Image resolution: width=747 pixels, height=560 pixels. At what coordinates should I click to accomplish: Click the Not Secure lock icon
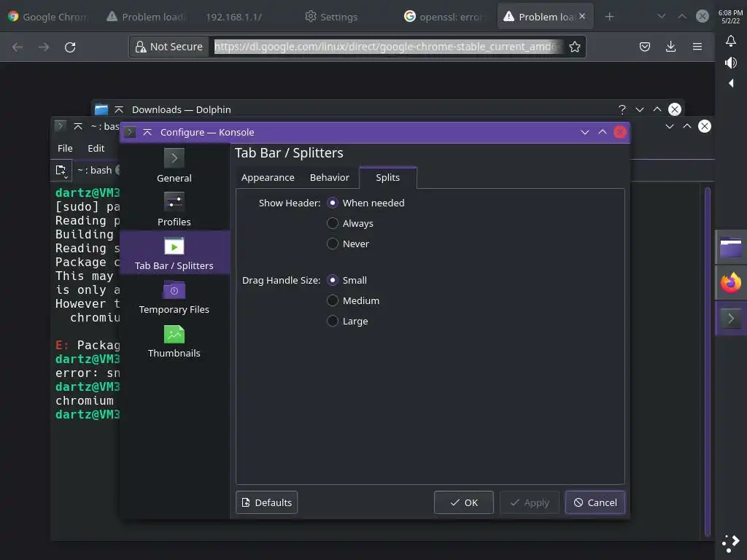coord(141,47)
